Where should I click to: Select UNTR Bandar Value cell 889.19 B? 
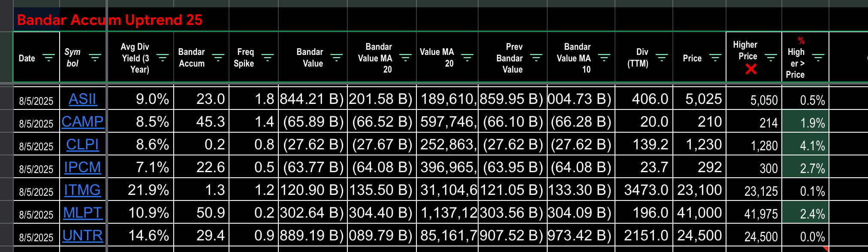(313, 235)
